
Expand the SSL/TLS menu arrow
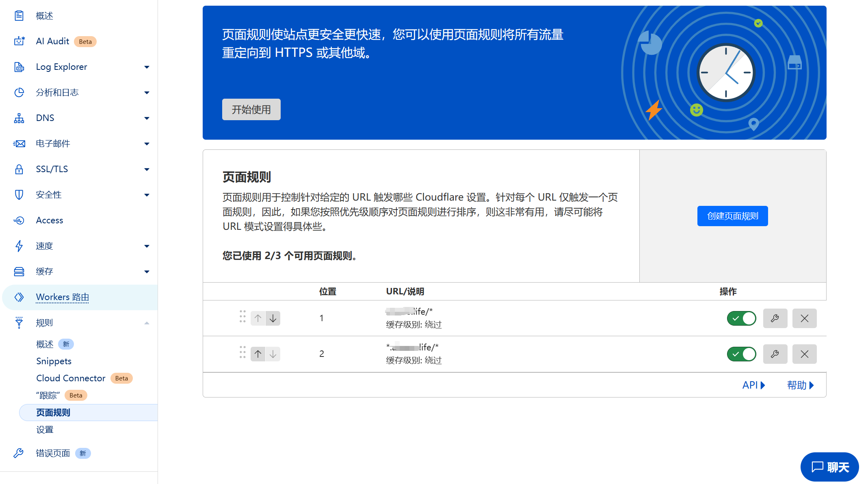[x=147, y=169]
